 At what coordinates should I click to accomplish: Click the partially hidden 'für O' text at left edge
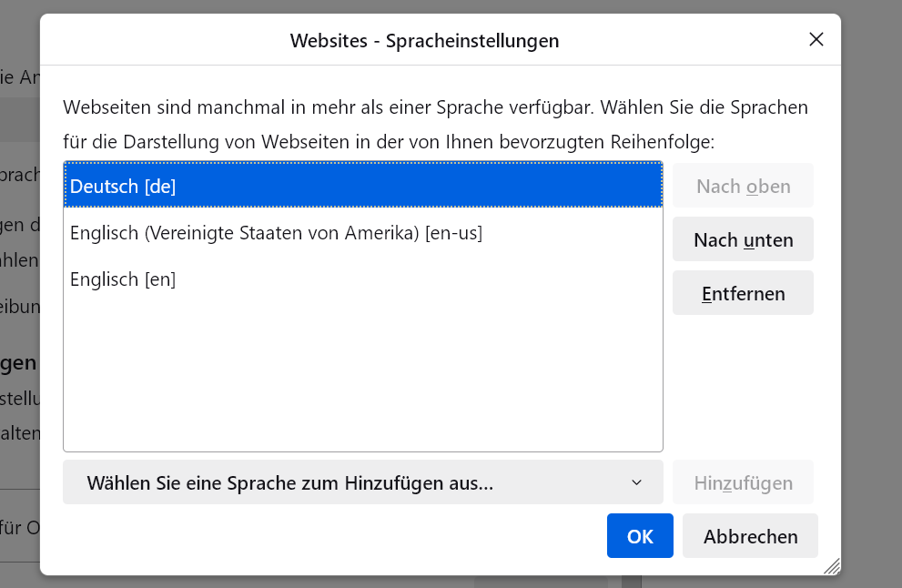click(18, 527)
